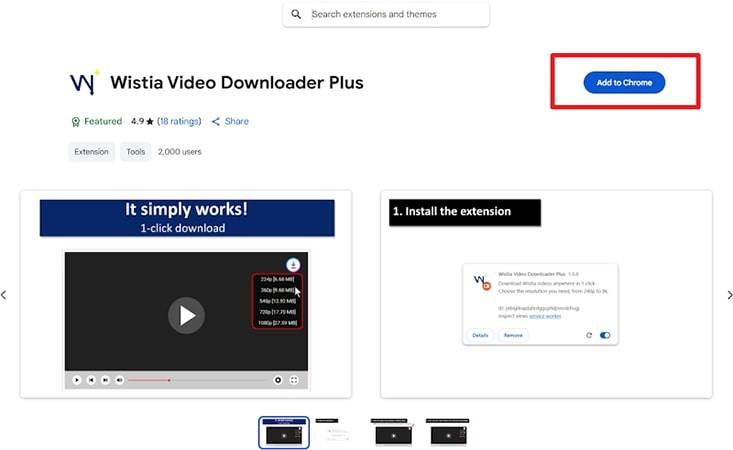Screen dimensions: 733x450
Task: Click the share icon next to Share
Action: click(216, 122)
